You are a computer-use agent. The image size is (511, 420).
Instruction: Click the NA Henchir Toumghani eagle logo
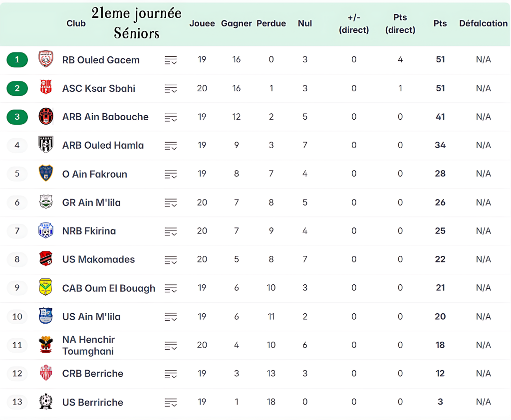46,345
